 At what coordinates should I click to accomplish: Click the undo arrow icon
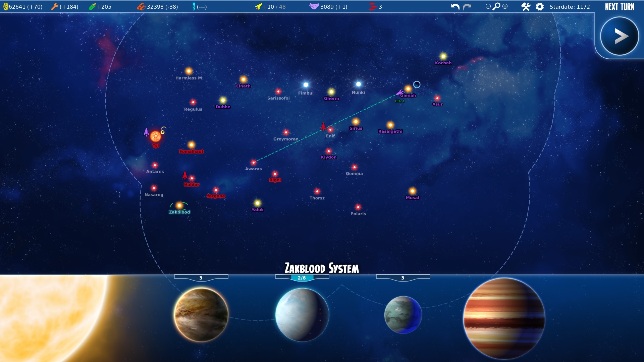455,7
